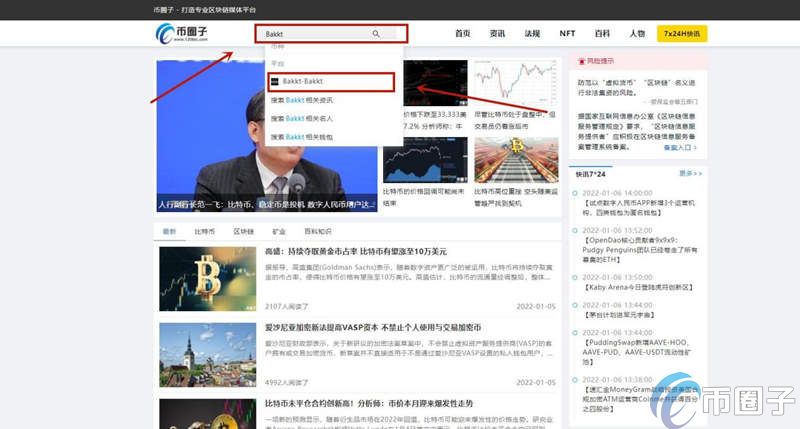The image size is (800, 429).
Task: Open the 百科 nav item
Action: [x=603, y=34]
